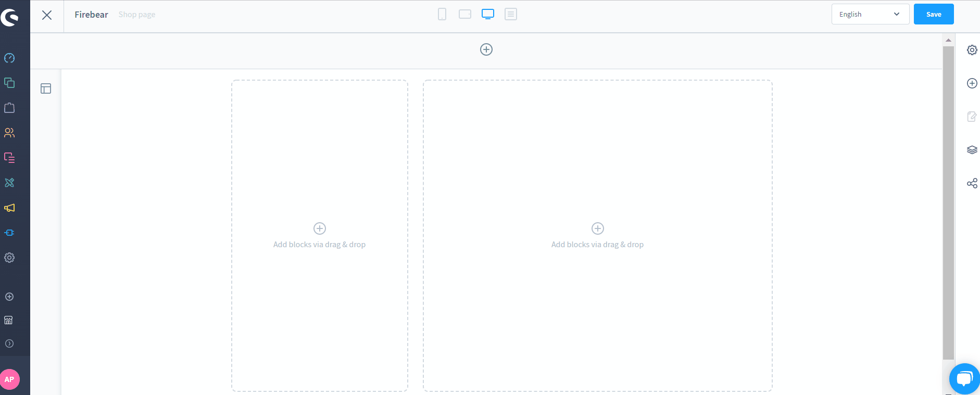Switch to desktop viewport preview
Viewport: 980px width, 395px height.
point(488,15)
